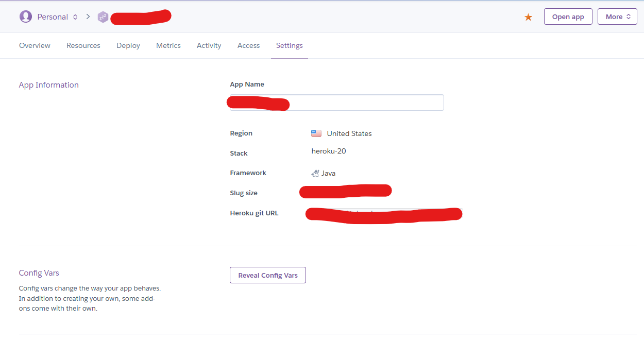Click the Reveal Config Vars button
This screenshot has width=644, height=340.
point(268,275)
